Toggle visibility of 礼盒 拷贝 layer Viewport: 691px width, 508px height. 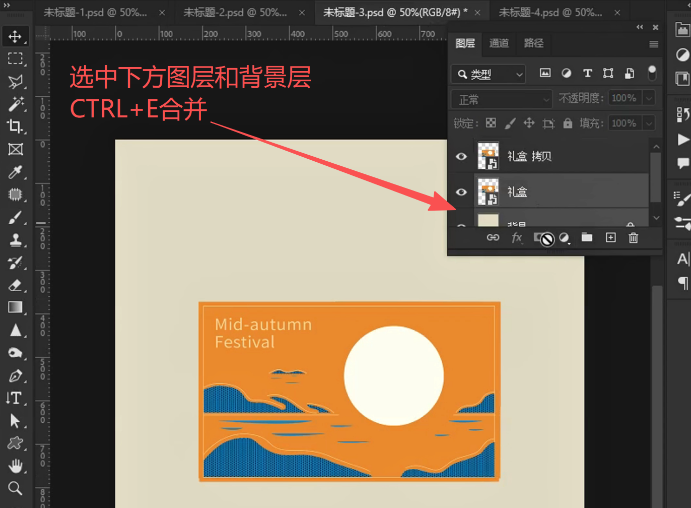461,156
